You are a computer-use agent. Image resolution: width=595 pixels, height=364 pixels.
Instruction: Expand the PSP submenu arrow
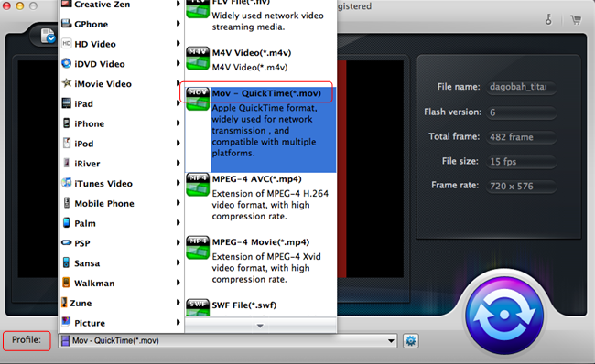coord(178,242)
